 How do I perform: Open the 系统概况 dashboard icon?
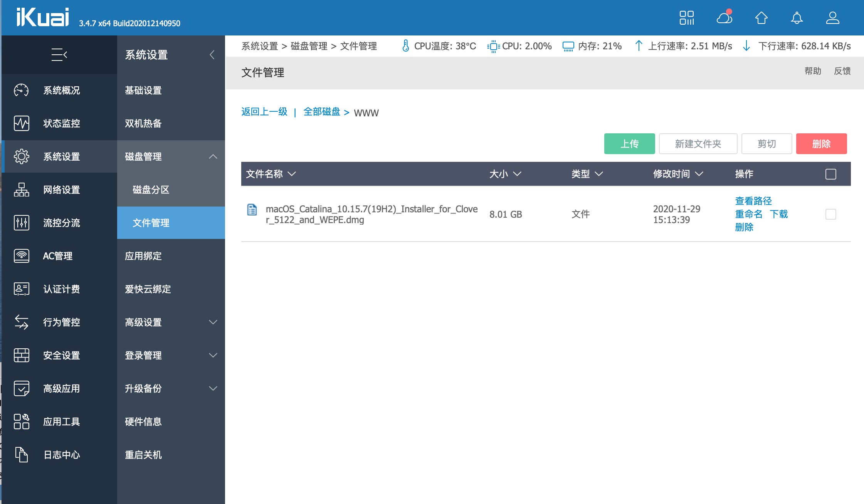[22, 90]
